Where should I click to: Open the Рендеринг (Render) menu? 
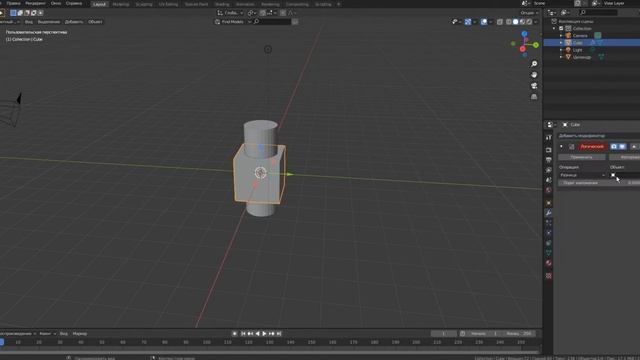click(36, 3)
